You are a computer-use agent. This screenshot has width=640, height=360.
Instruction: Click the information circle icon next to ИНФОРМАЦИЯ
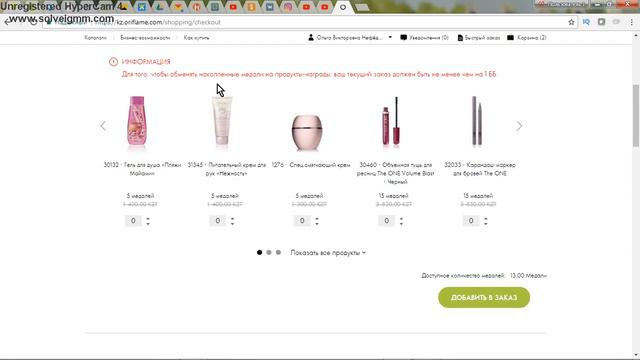pyautogui.click(x=113, y=62)
